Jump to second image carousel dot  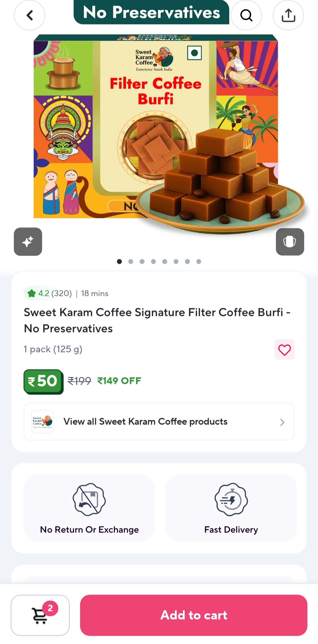coord(131,262)
